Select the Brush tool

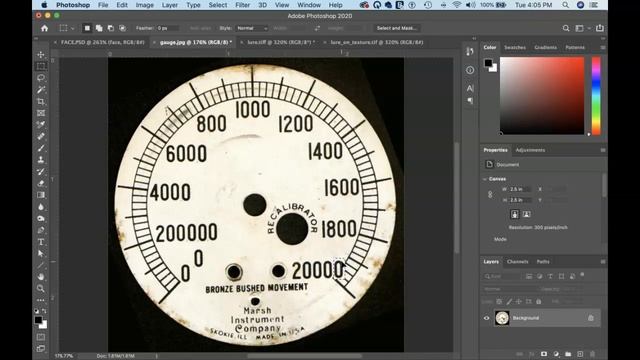click(x=41, y=148)
